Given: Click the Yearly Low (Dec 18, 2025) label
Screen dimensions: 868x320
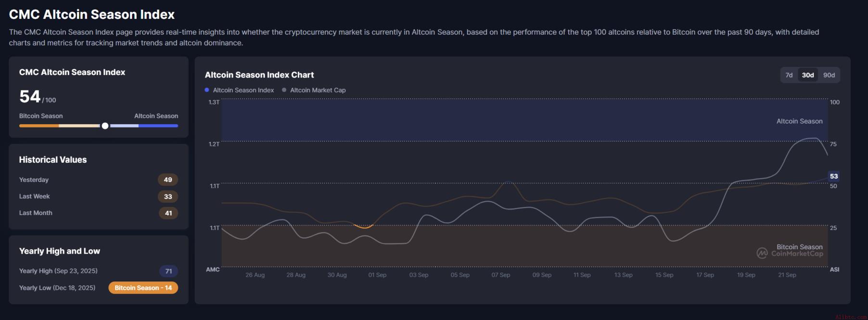Looking at the screenshot, I should tap(57, 288).
